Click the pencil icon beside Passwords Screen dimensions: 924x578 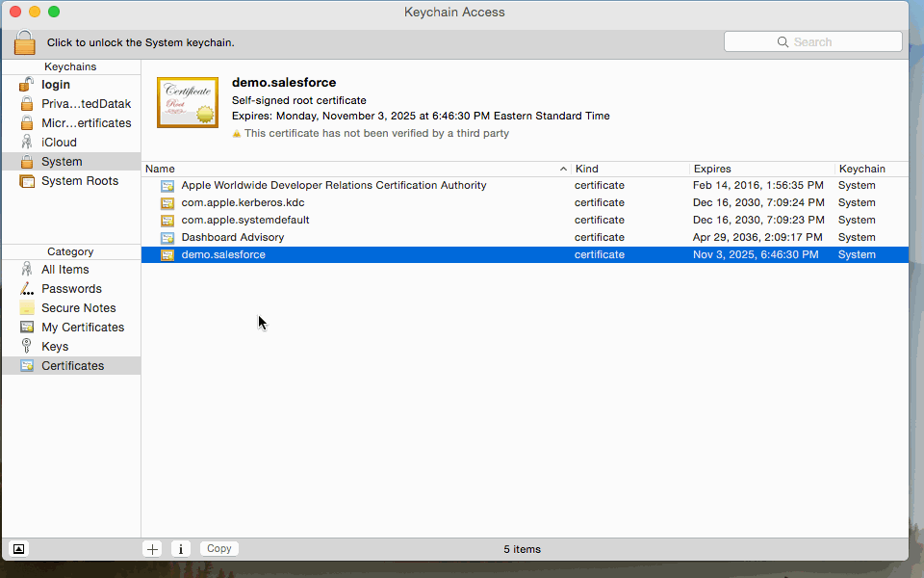tap(27, 288)
